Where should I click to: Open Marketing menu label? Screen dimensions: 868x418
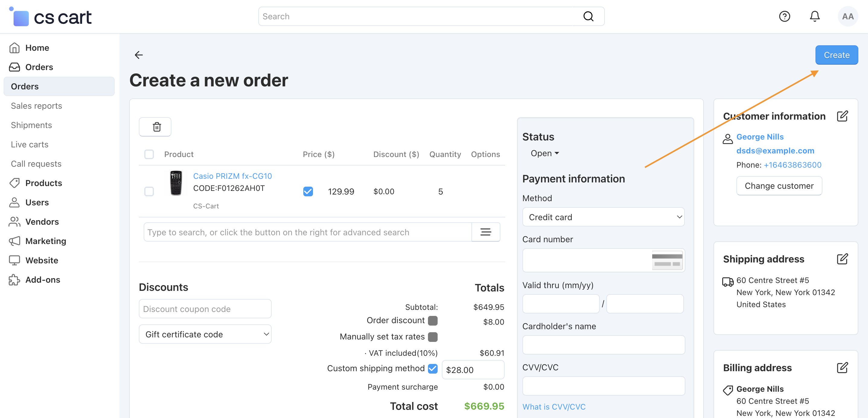tap(46, 241)
